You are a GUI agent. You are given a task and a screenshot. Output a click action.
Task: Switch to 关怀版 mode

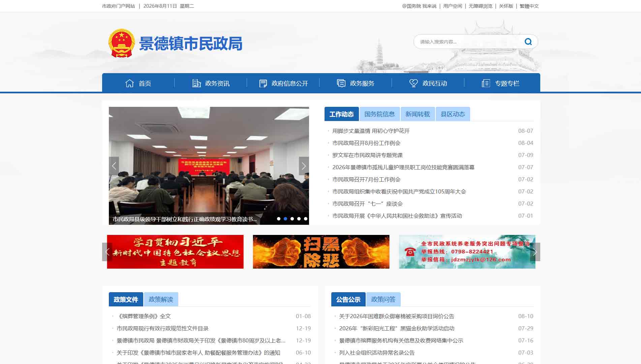[x=506, y=6]
